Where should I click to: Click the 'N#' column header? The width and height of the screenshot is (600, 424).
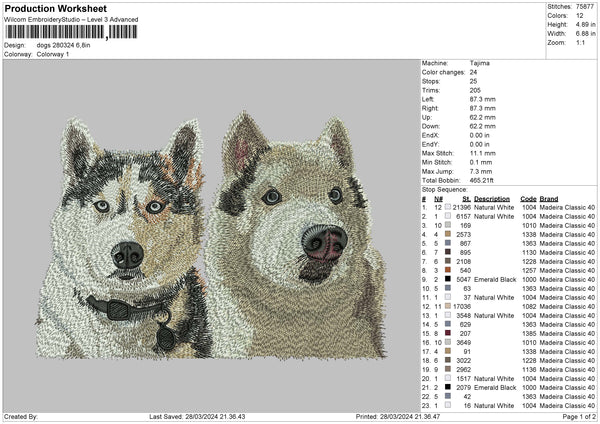[438, 199]
